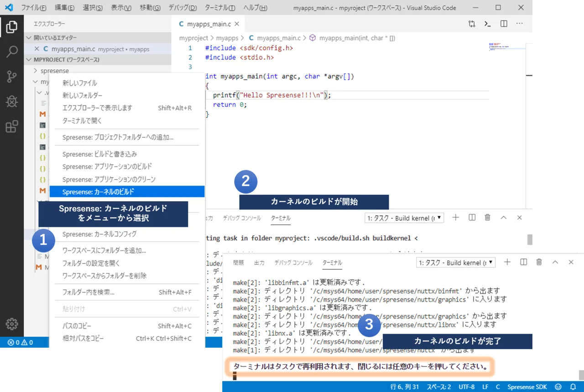Switch to the 出力 tab in the panel
Image resolution: width=584 pixels, height=392 pixels.
(x=259, y=262)
